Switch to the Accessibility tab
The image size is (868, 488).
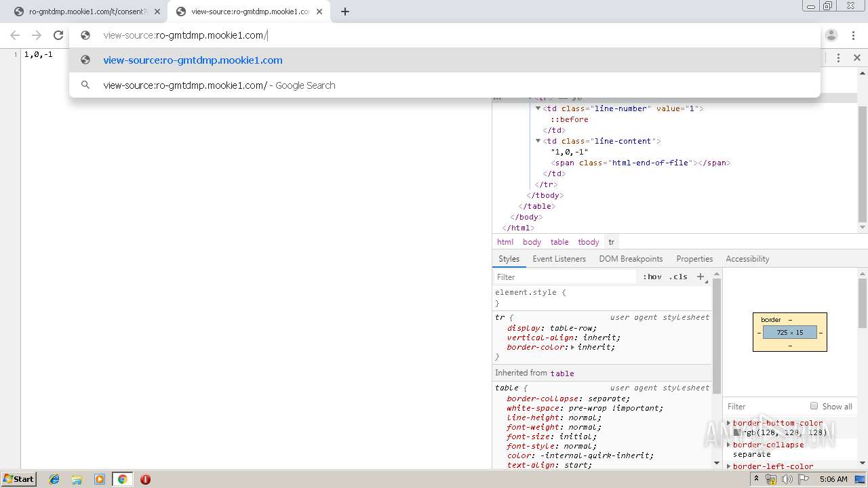pyautogui.click(x=747, y=259)
